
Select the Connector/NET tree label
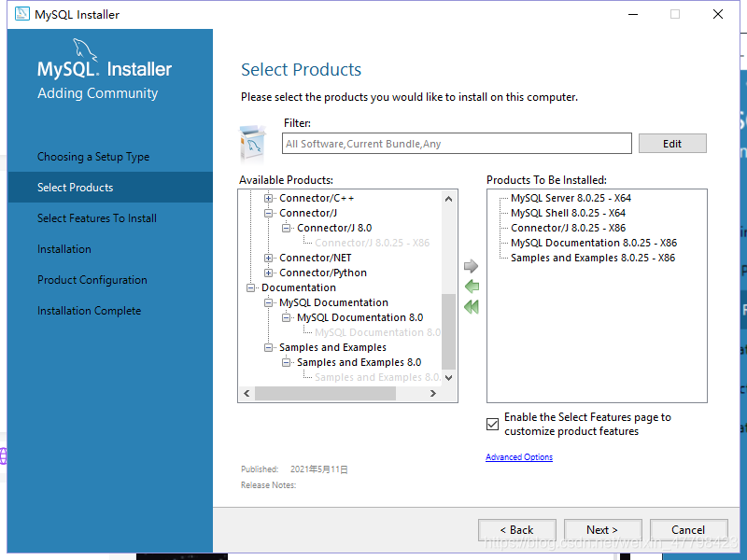[316, 258]
